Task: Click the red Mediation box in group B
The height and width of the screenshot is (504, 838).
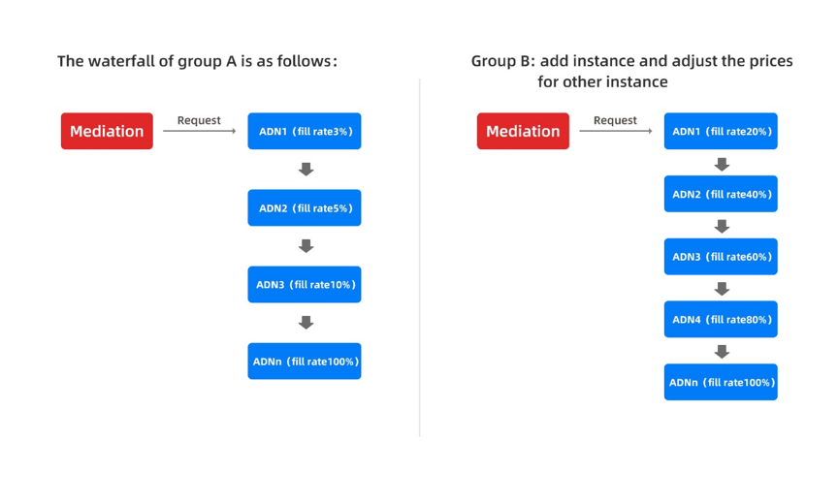Action: point(523,131)
